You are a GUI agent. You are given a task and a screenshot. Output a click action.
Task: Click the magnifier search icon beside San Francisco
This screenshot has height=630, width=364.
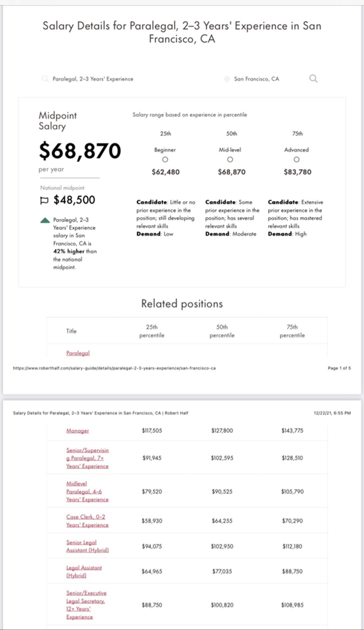click(x=313, y=79)
